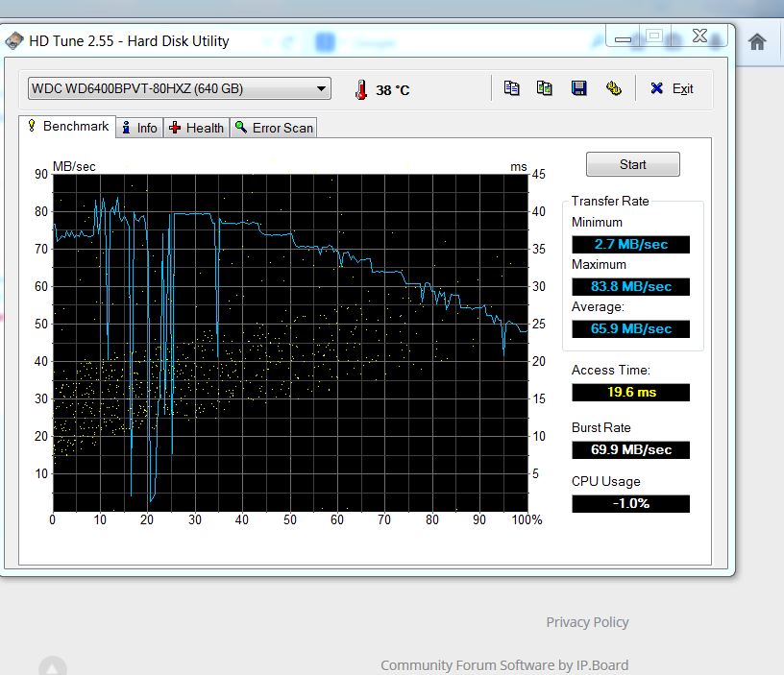
Task: Switch to the Health tab
Action: pyautogui.click(x=196, y=128)
